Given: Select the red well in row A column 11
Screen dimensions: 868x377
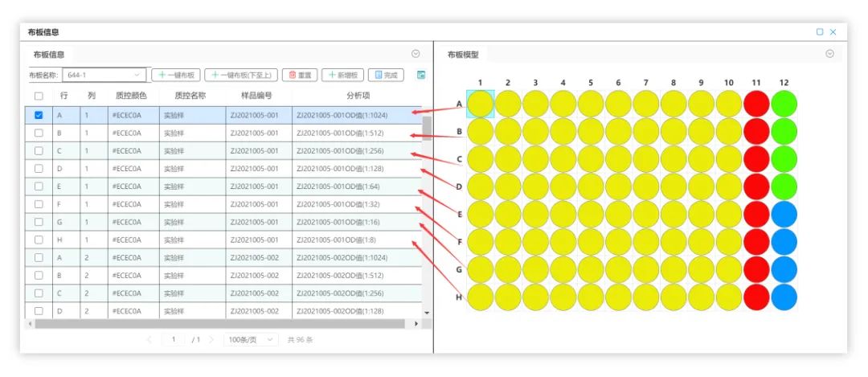Looking at the screenshot, I should pyautogui.click(x=756, y=104).
